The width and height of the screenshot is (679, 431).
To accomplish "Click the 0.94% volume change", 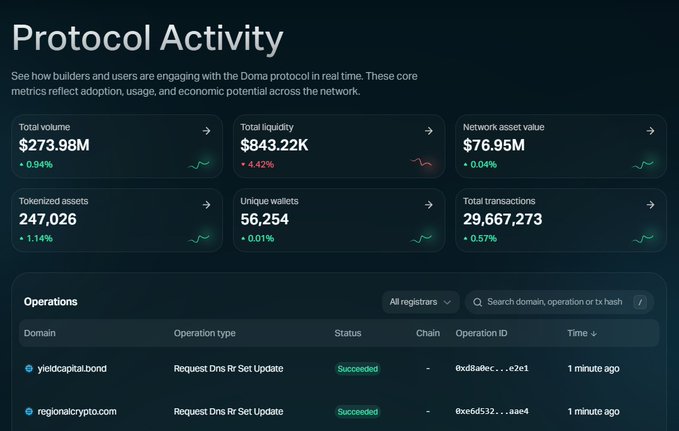I will coord(36,165).
